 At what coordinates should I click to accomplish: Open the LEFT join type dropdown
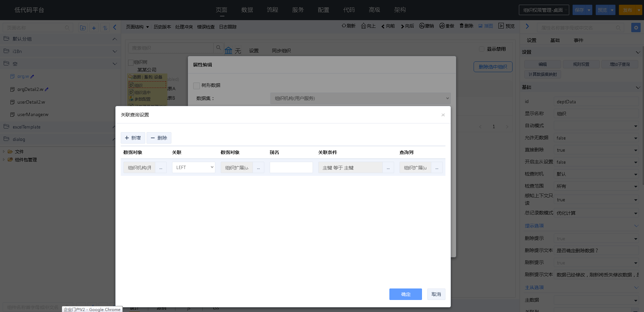pos(193,167)
